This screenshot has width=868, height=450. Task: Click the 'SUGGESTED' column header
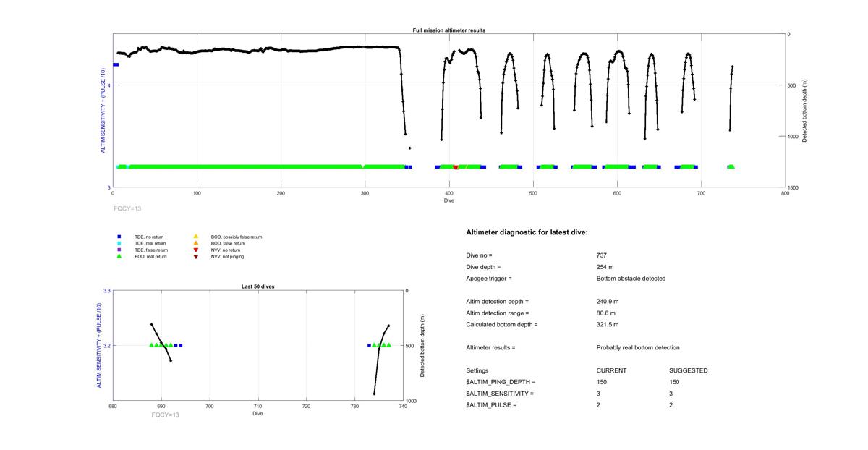pos(689,370)
